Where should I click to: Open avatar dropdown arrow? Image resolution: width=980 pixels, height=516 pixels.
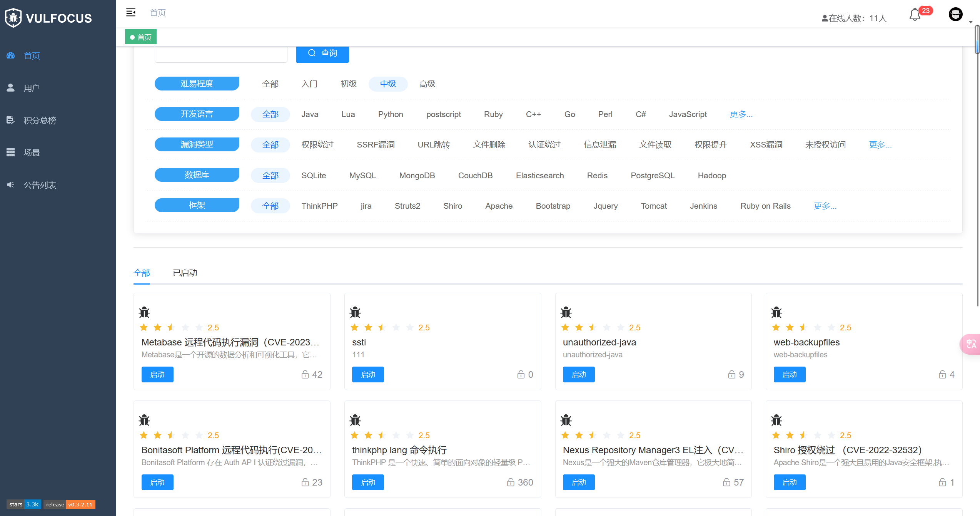click(970, 22)
